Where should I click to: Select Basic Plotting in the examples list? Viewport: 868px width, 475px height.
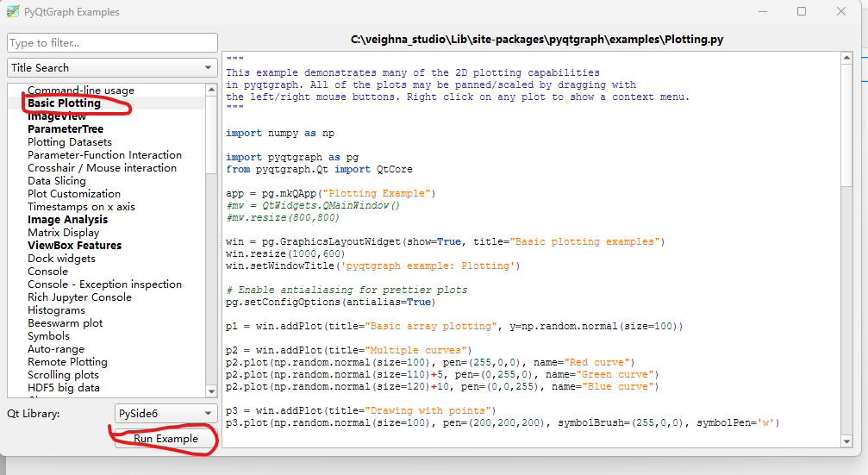coord(64,103)
